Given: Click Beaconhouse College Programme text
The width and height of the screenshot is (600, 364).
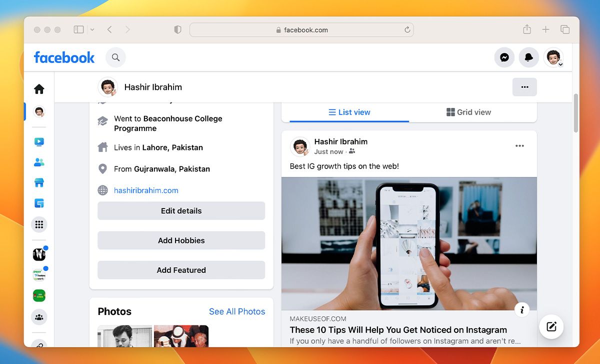Looking at the screenshot, I should tap(168, 123).
